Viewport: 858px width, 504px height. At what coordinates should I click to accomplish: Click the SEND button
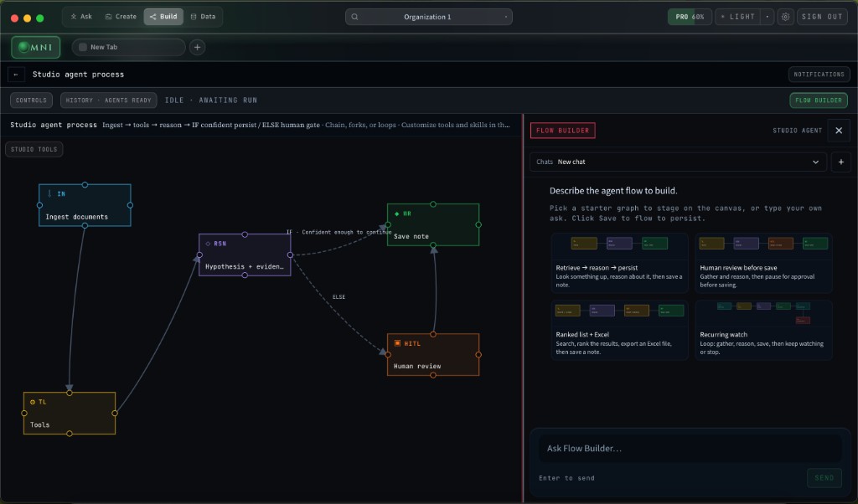click(x=824, y=478)
